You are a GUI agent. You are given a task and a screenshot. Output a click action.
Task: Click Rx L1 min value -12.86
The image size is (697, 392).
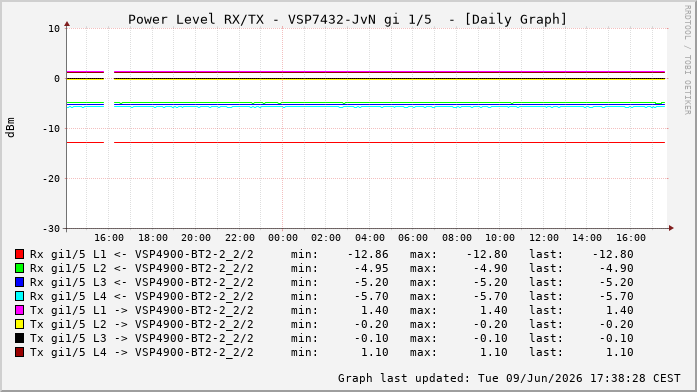click(x=368, y=254)
